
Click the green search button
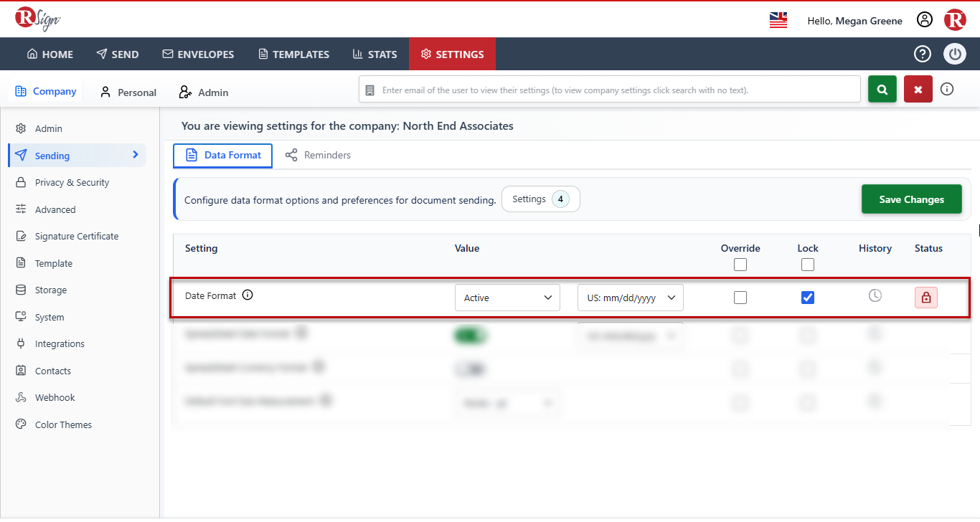click(x=882, y=90)
